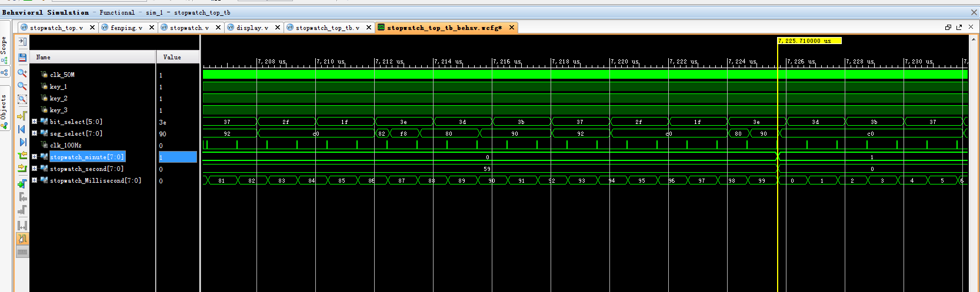Click the Value column header
The image size is (980, 292).
point(178,57)
